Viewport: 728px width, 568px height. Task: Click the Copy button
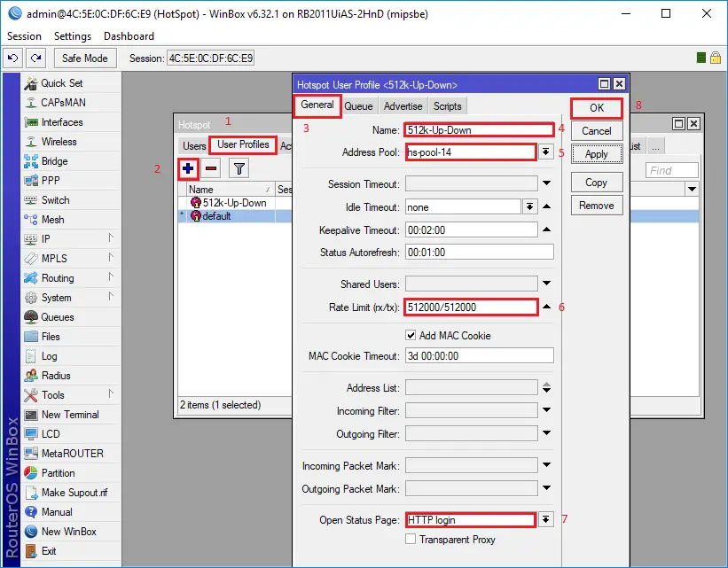coord(597,183)
